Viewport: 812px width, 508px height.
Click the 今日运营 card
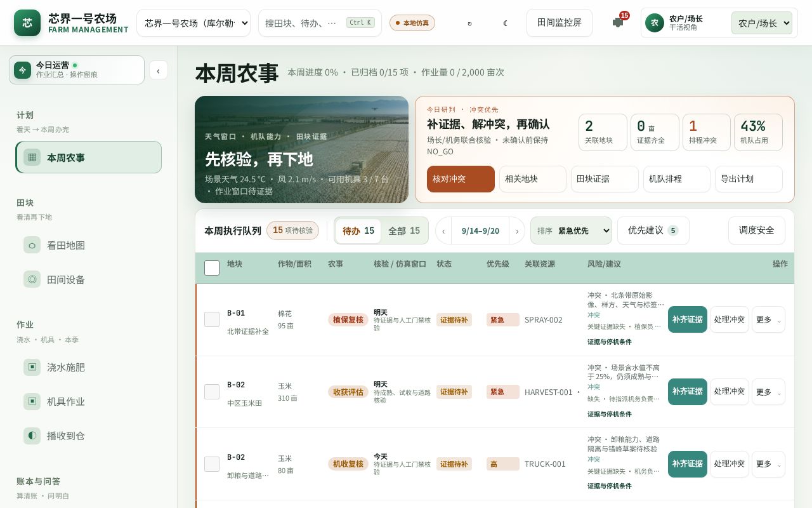(x=77, y=70)
